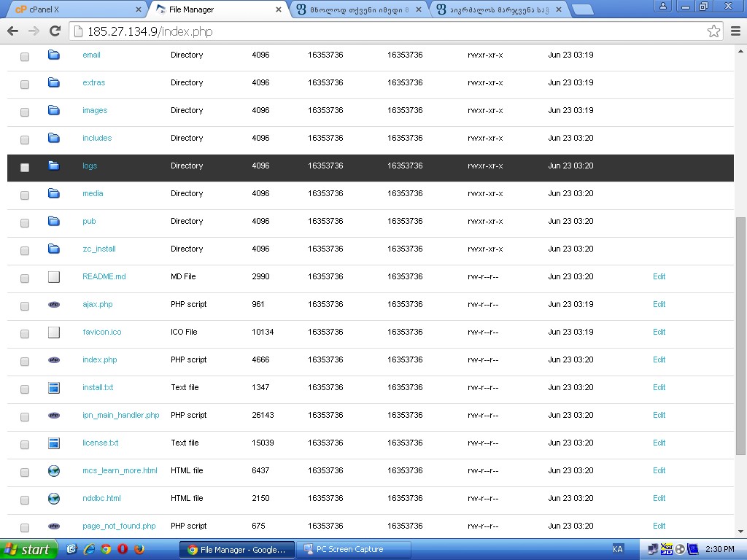This screenshot has height=560, width=747.
Task: Click the zc_install folder icon
Action: 54,248
